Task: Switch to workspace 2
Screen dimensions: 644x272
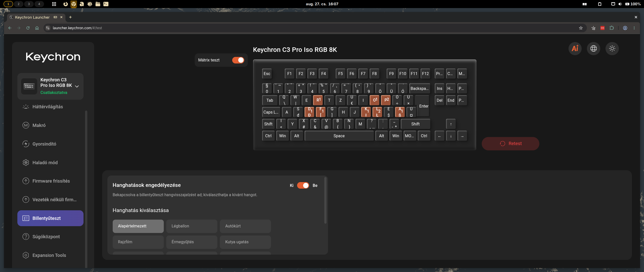Action: (x=19, y=4)
